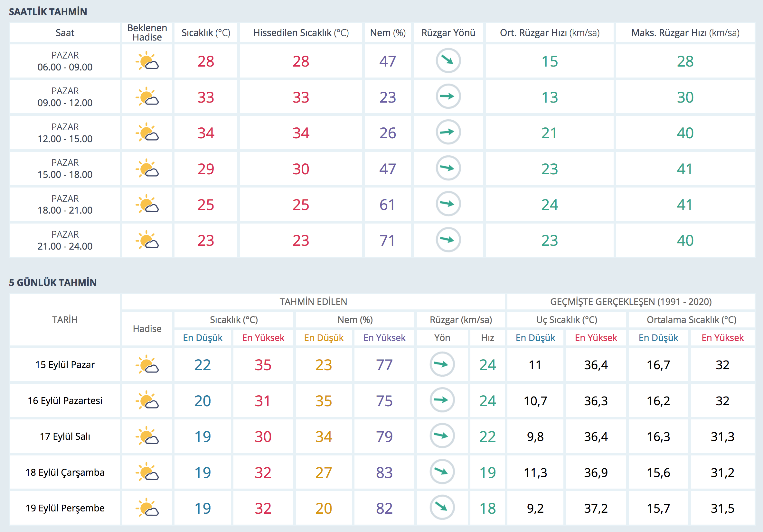
Task: Click the Sıcaklık (°C) hourly column header
Action: [206, 33]
